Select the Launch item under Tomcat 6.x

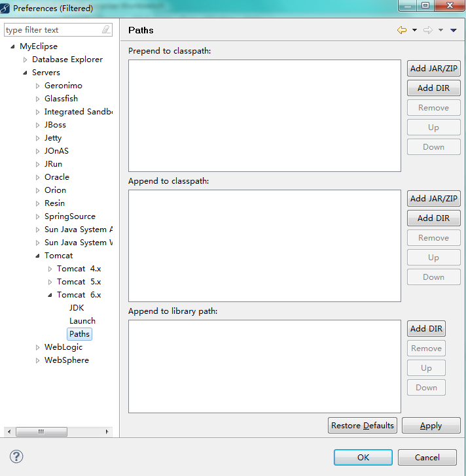tap(82, 321)
